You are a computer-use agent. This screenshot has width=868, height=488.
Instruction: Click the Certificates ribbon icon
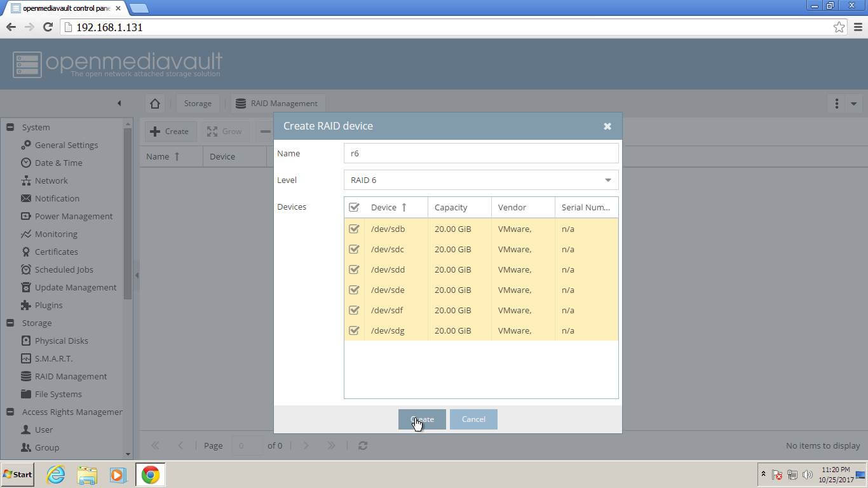pyautogui.click(x=26, y=252)
